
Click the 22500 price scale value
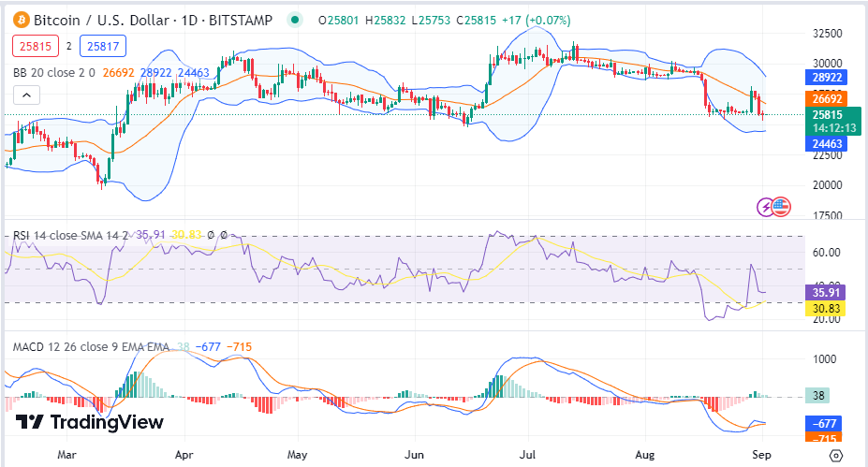tap(827, 155)
